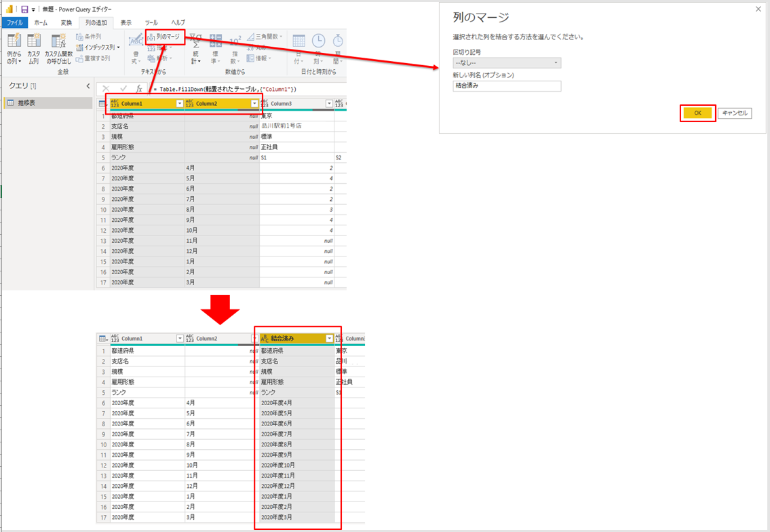Viewport: 770px width, 532px height.
Task: Click the fx formula bar icon
Action: tap(139, 89)
